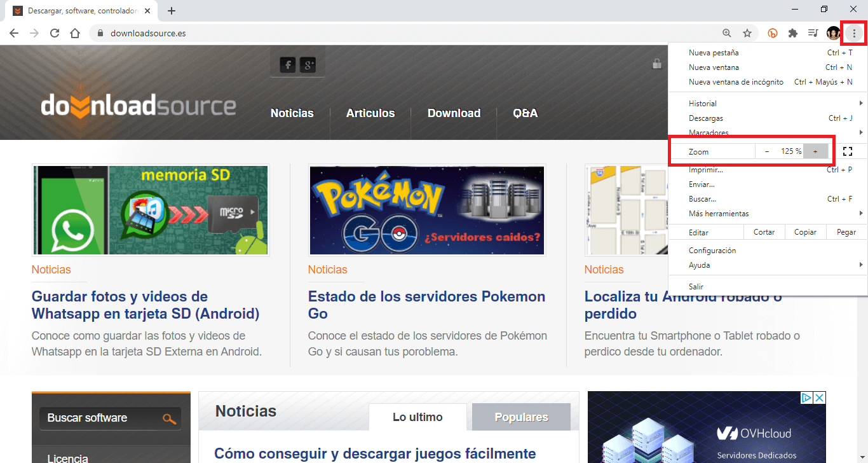868x463 pixels.
Task: Switch to the Lo ultimo tab
Action: tap(417, 417)
